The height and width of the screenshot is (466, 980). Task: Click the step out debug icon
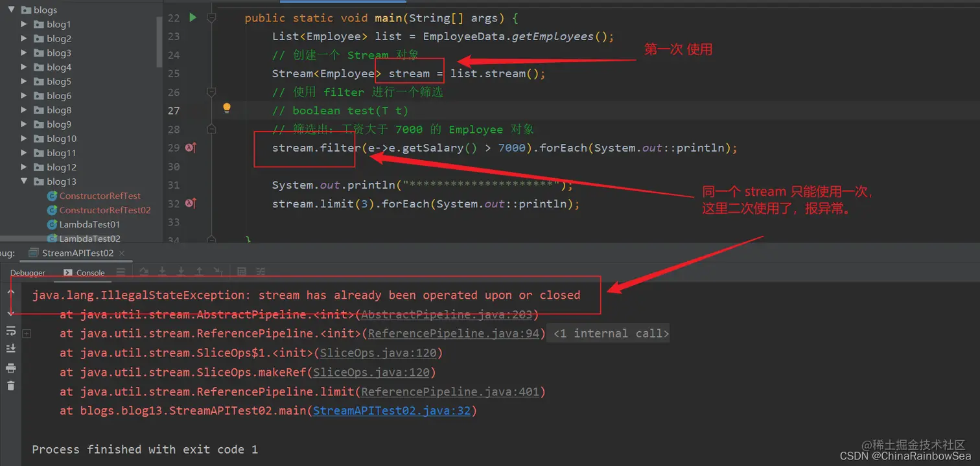[199, 272]
